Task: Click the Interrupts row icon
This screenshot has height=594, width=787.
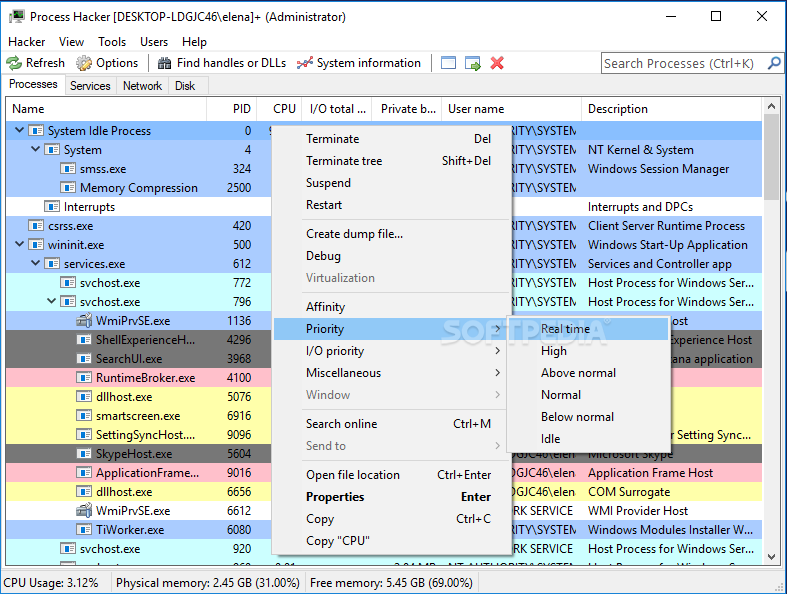Action: [x=52, y=207]
